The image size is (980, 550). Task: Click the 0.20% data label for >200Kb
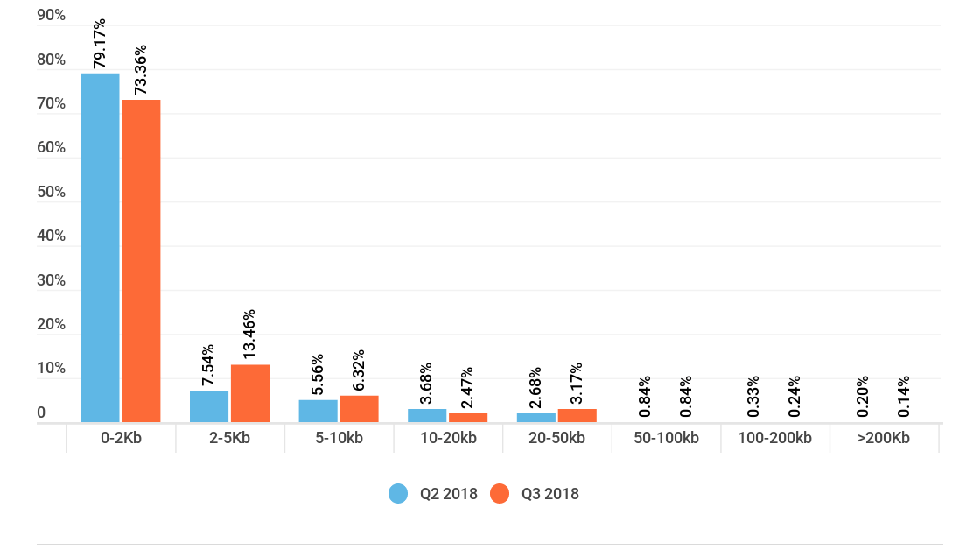863,397
